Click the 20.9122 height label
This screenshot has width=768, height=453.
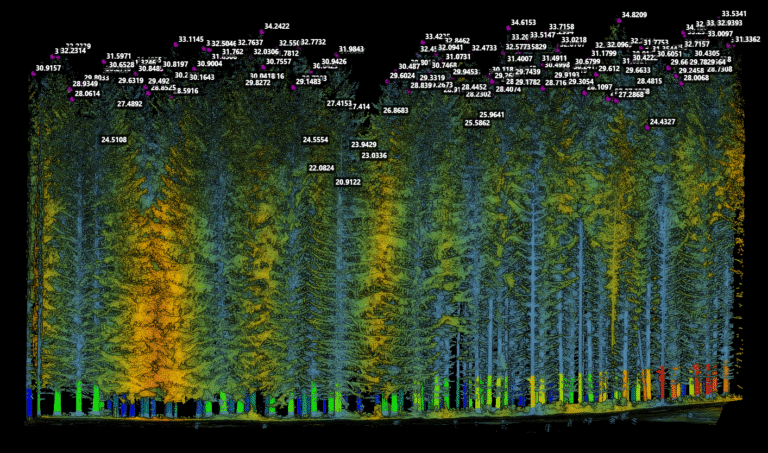(348, 182)
